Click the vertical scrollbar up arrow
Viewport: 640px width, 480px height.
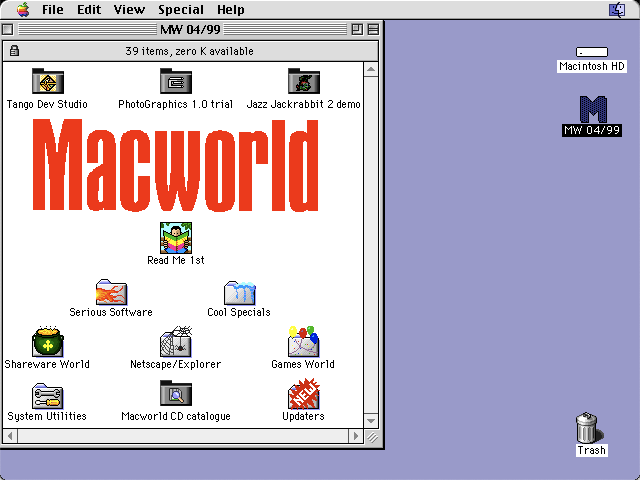click(x=371, y=69)
